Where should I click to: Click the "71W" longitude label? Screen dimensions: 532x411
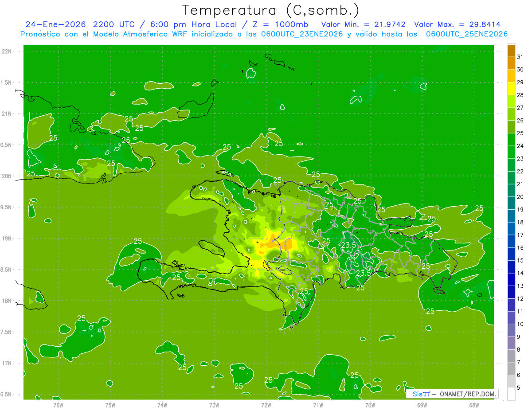point(318,405)
